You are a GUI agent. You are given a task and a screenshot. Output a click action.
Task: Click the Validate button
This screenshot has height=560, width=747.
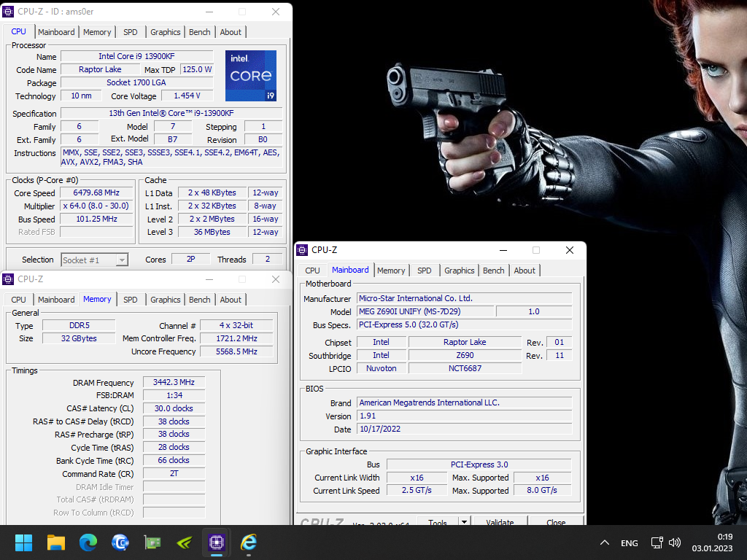click(x=500, y=521)
